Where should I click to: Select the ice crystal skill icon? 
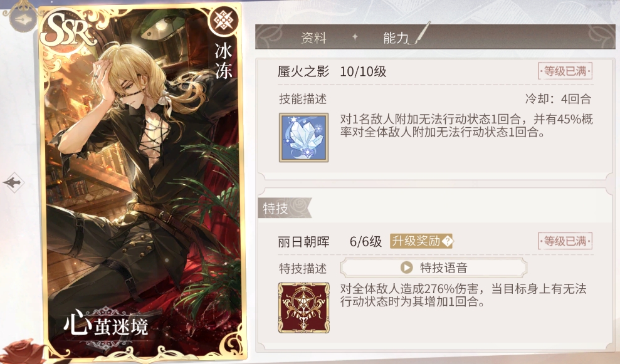(x=303, y=137)
